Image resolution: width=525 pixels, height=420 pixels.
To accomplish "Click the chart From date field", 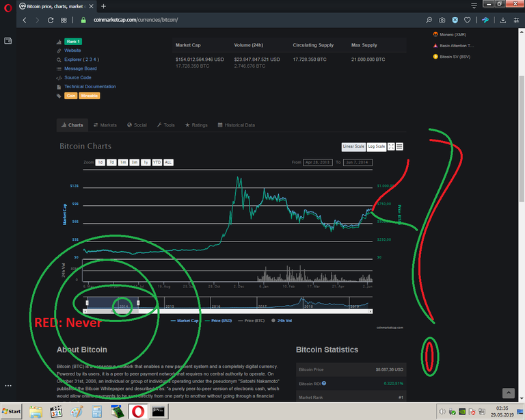I will 318,162.
